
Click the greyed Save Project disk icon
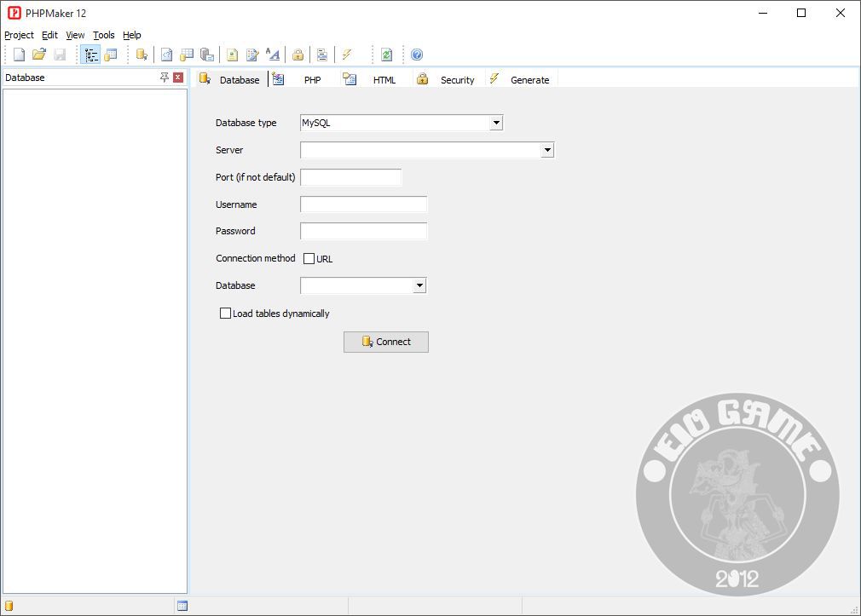click(x=60, y=55)
